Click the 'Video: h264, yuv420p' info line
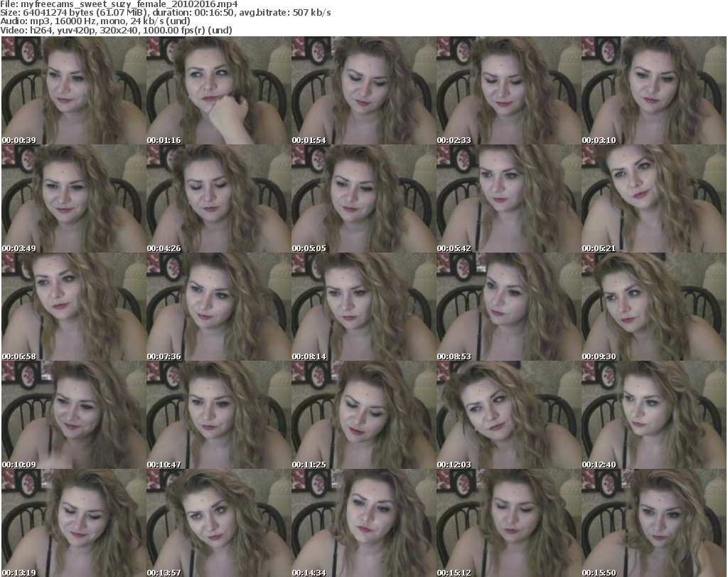728x577 pixels. [116, 30]
